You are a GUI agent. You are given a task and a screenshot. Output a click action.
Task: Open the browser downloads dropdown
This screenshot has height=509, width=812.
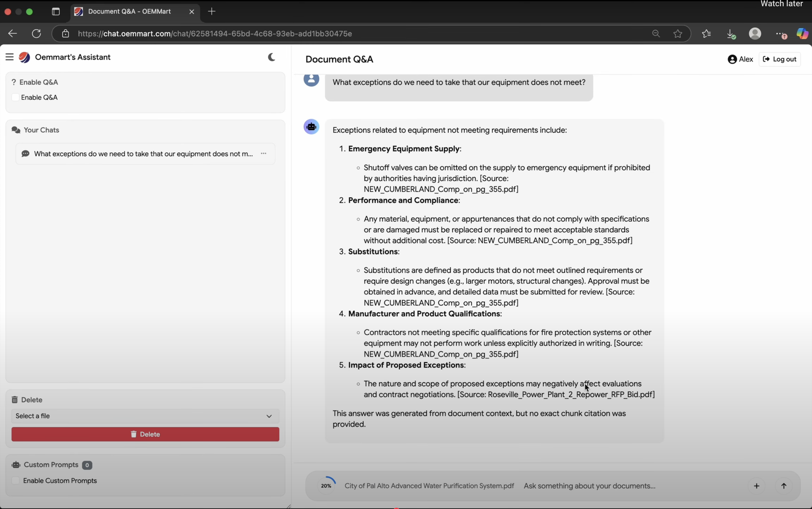coord(731,33)
